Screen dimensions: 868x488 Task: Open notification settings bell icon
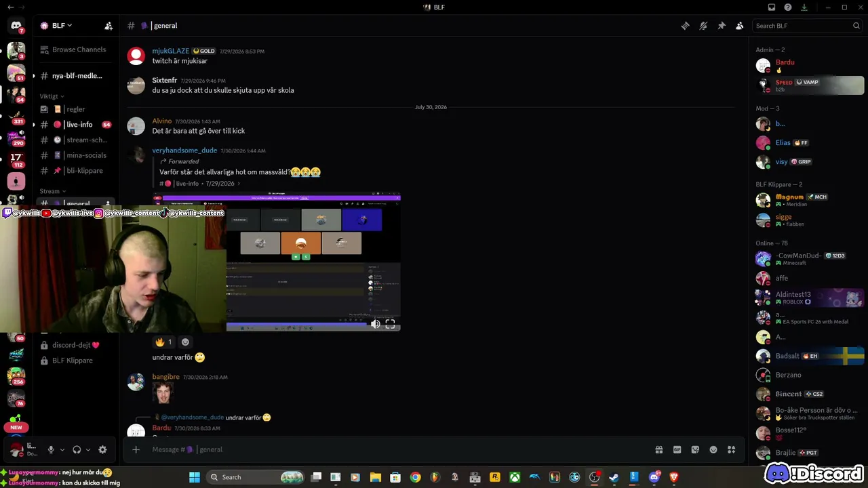click(x=703, y=26)
